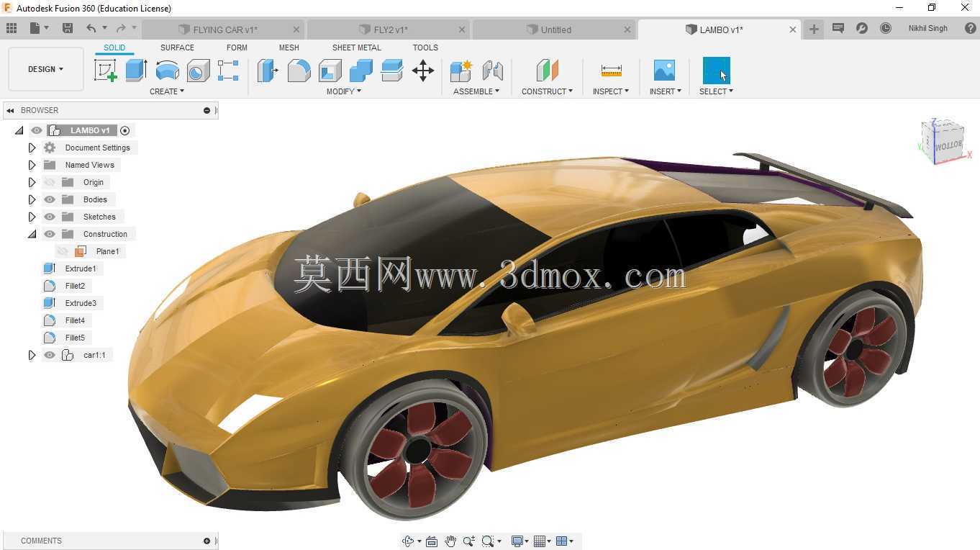
Task: Select the Shell tool icon
Action: [x=330, y=71]
